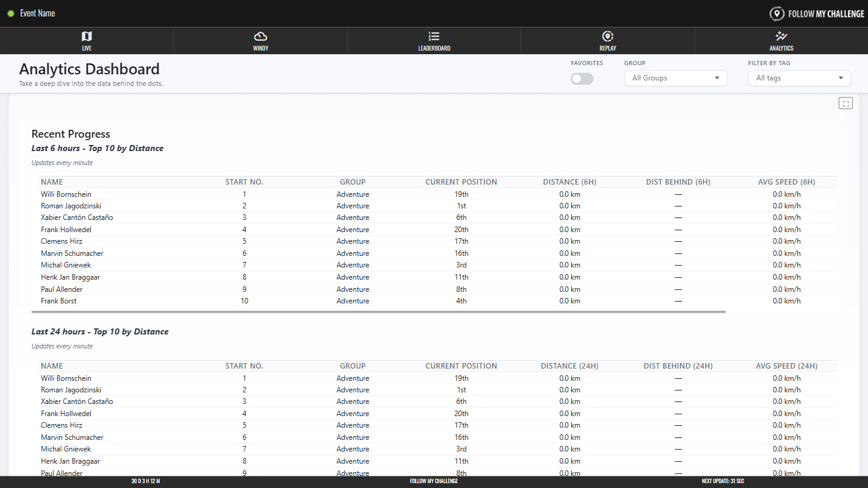The width and height of the screenshot is (868, 488).
Task: Enable the Favorites toggle
Action: [582, 79]
